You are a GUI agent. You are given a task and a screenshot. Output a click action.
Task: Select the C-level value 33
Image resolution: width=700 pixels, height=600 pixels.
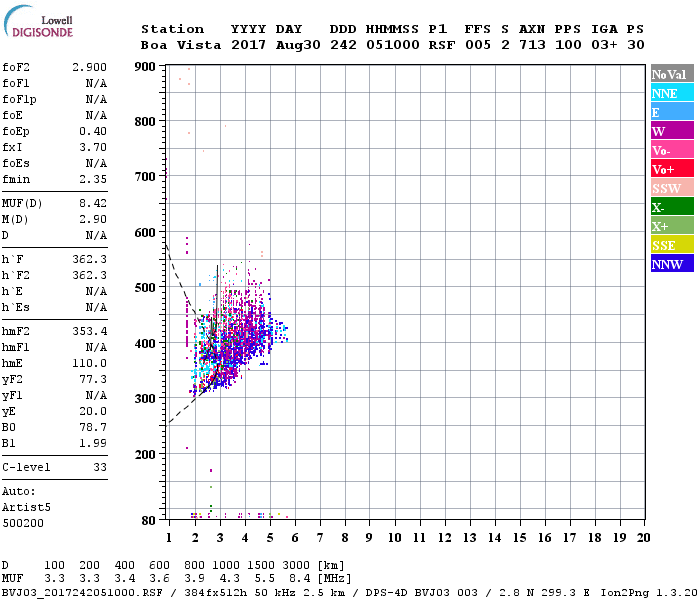pyautogui.click(x=100, y=467)
